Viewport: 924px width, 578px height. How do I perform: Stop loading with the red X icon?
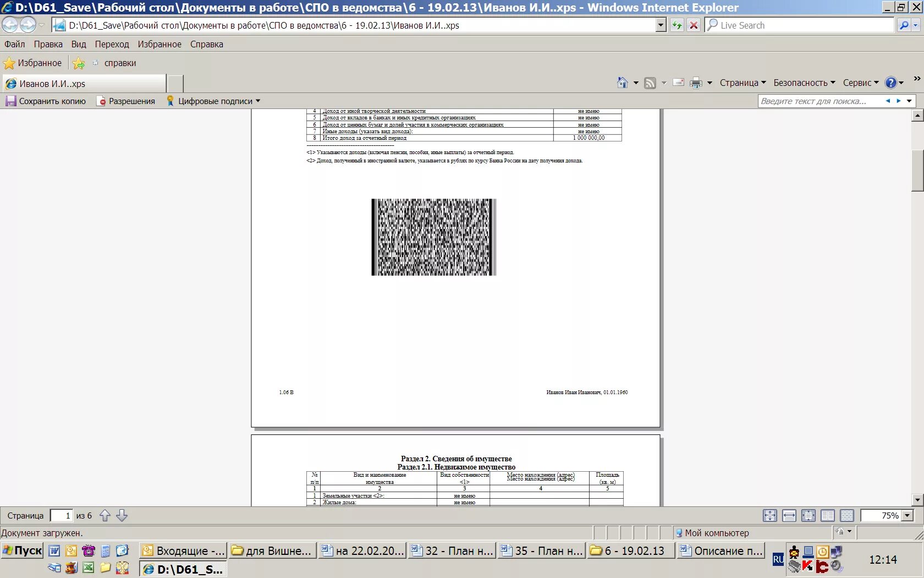coord(694,25)
